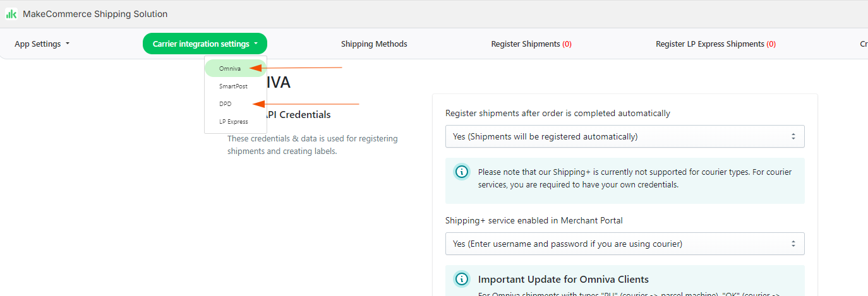Click the up-down arrows of the auto-register select
This screenshot has width=868, height=296.
pyautogui.click(x=793, y=136)
